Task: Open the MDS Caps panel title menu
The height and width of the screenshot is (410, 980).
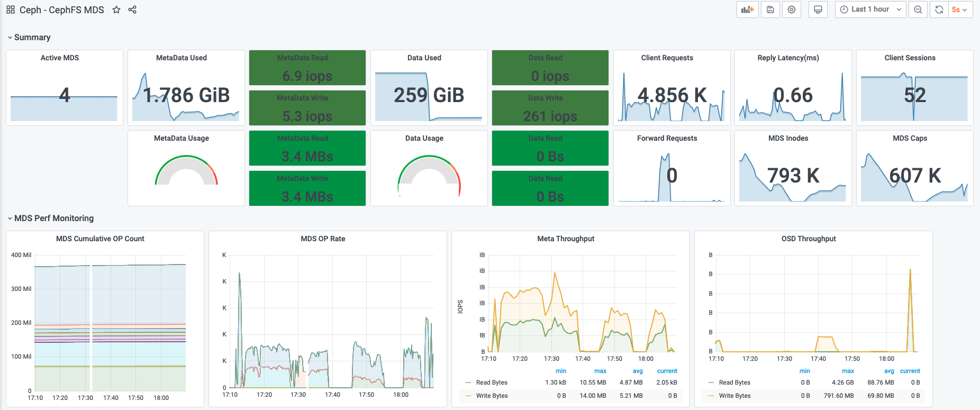Action: (x=910, y=138)
